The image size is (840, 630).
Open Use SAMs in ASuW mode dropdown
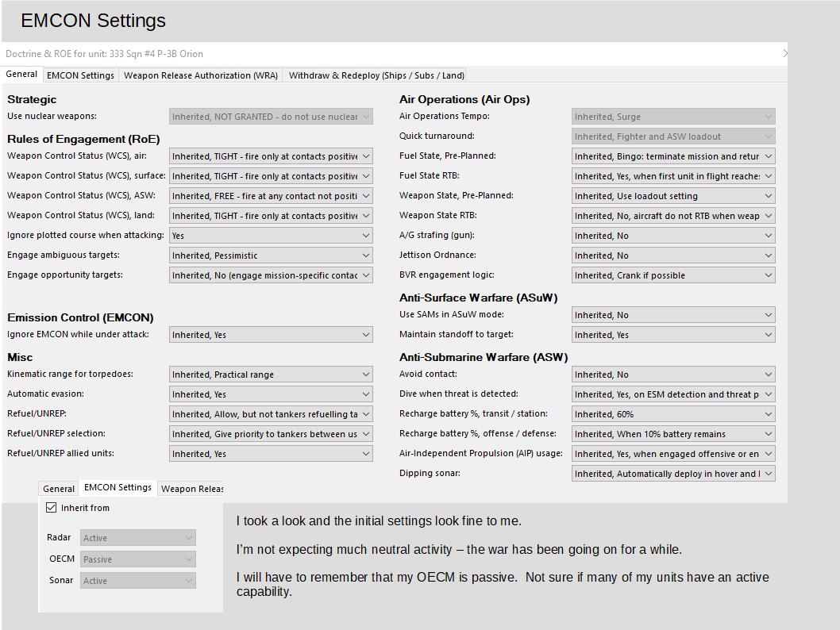(x=673, y=315)
